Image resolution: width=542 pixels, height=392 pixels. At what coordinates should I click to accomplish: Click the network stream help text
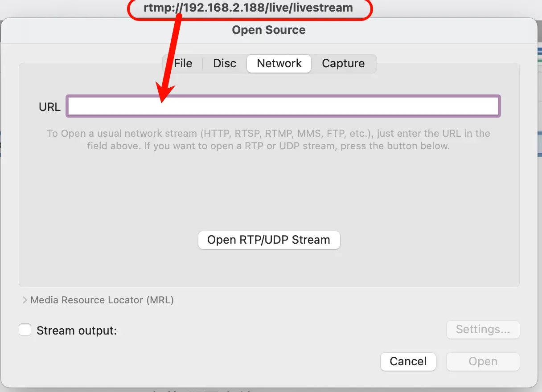pyautogui.click(x=268, y=139)
